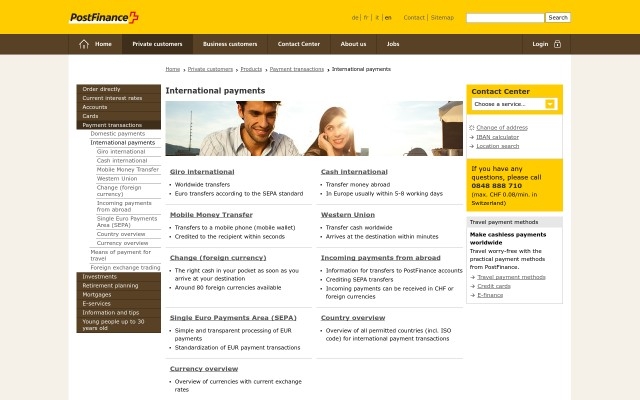
Task: Open the Western Union heading link
Action: click(x=348, y=215)
